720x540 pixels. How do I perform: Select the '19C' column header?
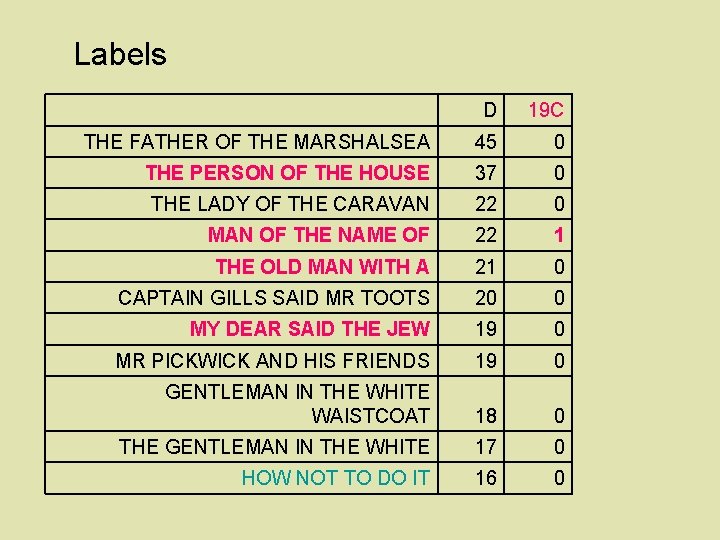tap(546, 110)
